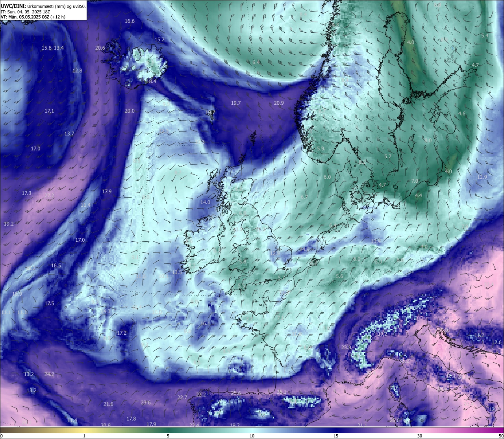Click the 22.7 value label

click(182, 398)
